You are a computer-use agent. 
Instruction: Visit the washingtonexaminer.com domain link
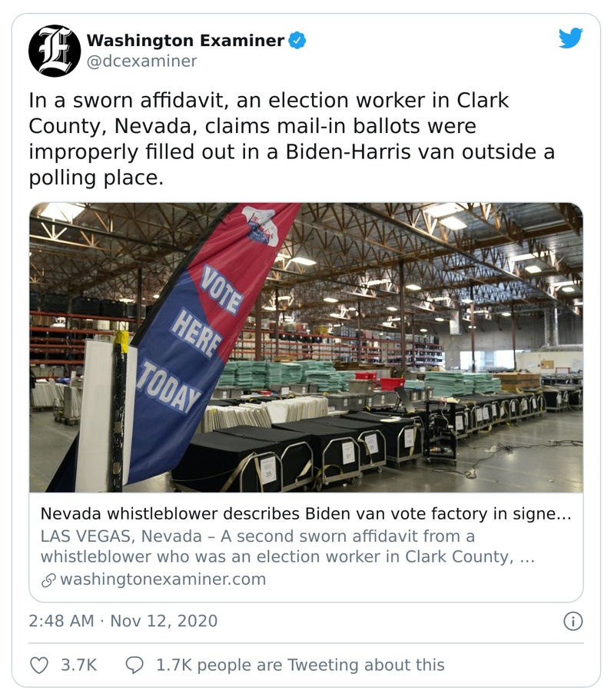[x=163, y=579]
